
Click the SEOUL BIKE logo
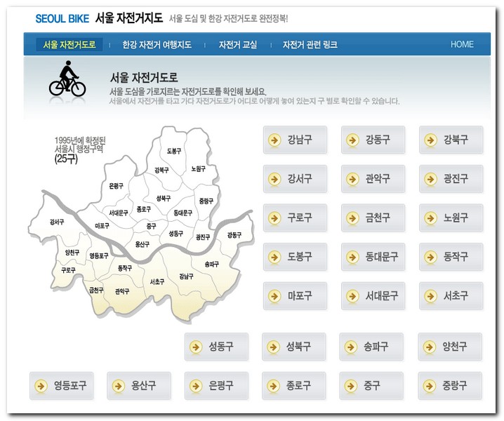pos(62,18)
